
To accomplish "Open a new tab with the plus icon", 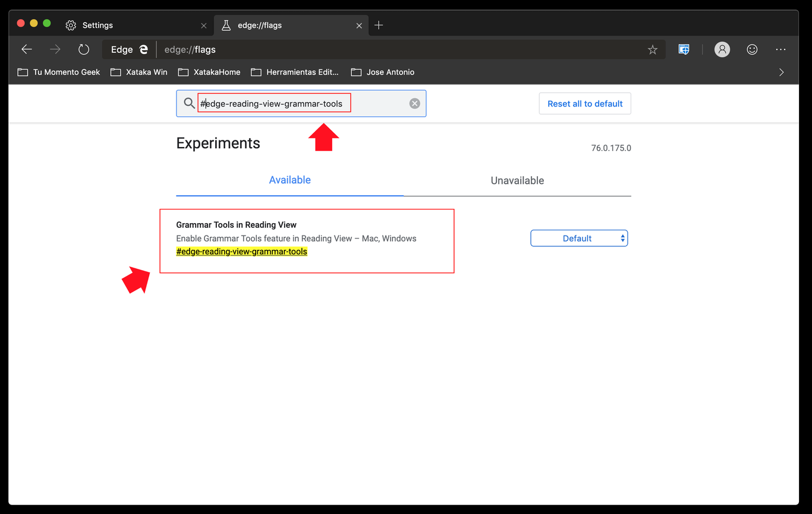I will tap(379, 25).
